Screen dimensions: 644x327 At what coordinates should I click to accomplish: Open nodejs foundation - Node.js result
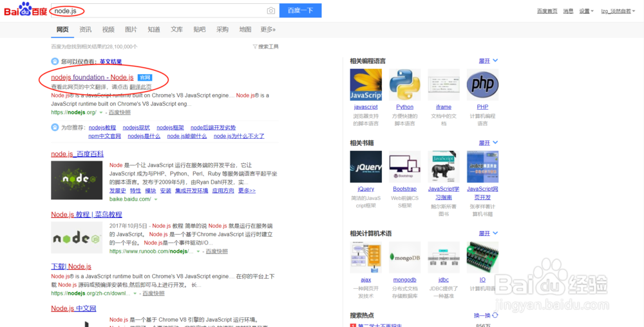[x=92, y=77]
